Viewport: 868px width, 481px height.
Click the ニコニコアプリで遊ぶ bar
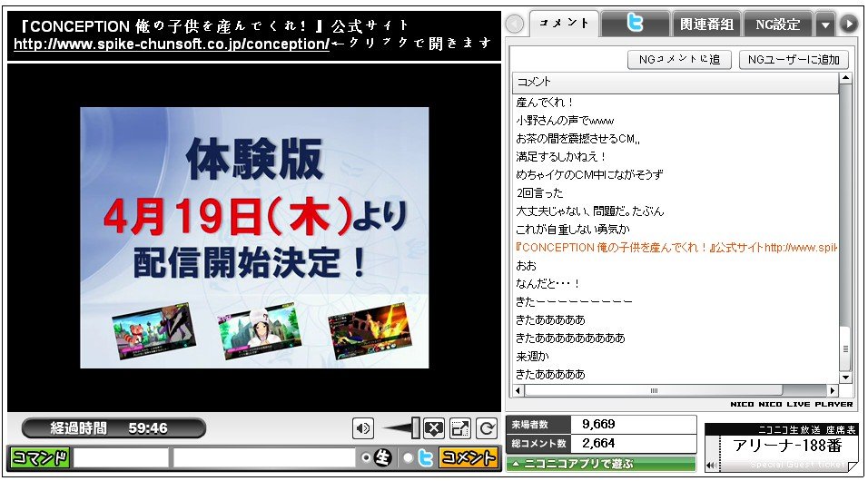(x=601, y=464)
